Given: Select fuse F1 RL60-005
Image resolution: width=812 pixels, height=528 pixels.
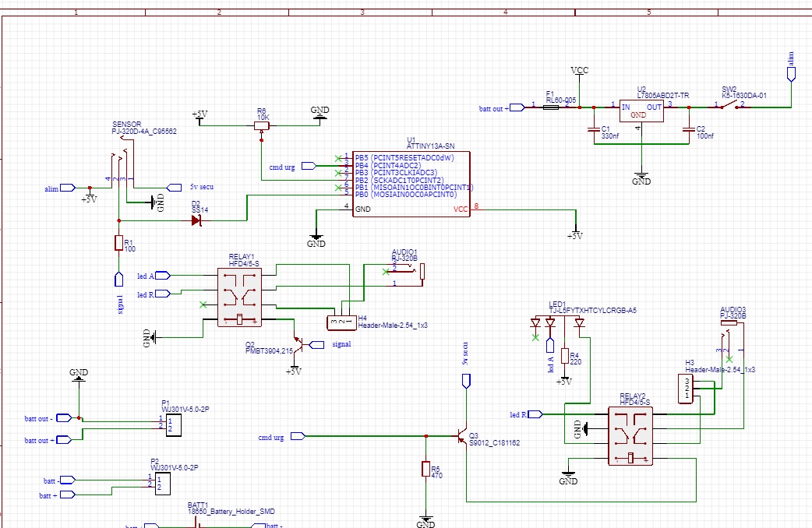Looking at the screenshot, I should click(x=550, y=107).
